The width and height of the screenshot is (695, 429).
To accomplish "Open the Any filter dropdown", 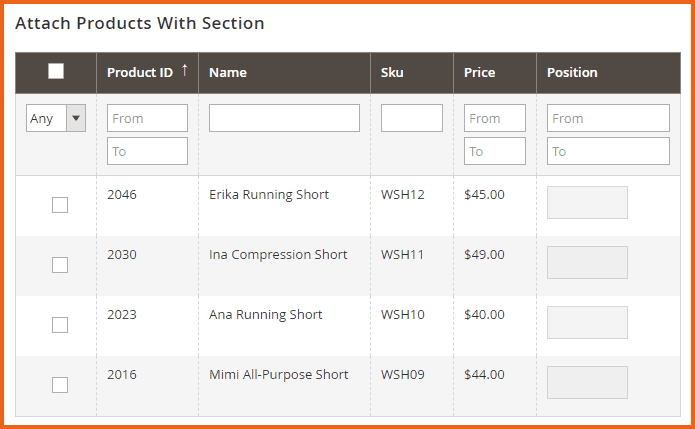I will click(56, 119).
